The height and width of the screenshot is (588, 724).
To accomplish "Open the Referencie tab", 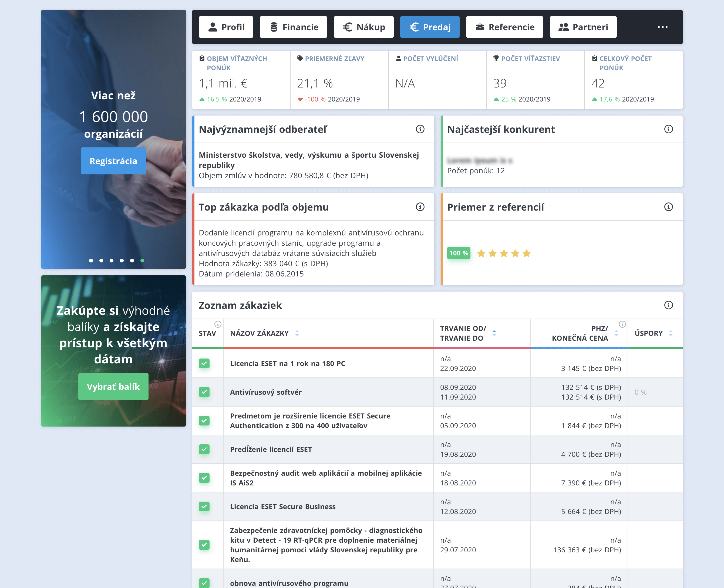I will coord(504,27).
